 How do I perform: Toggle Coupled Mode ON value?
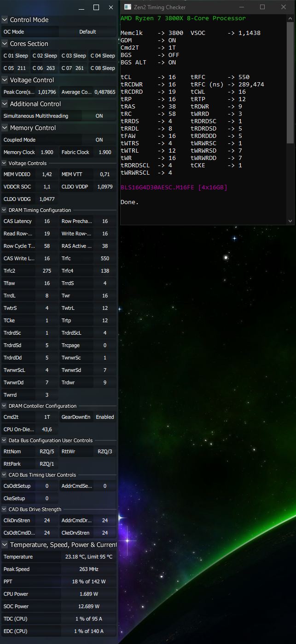point(99,140)
